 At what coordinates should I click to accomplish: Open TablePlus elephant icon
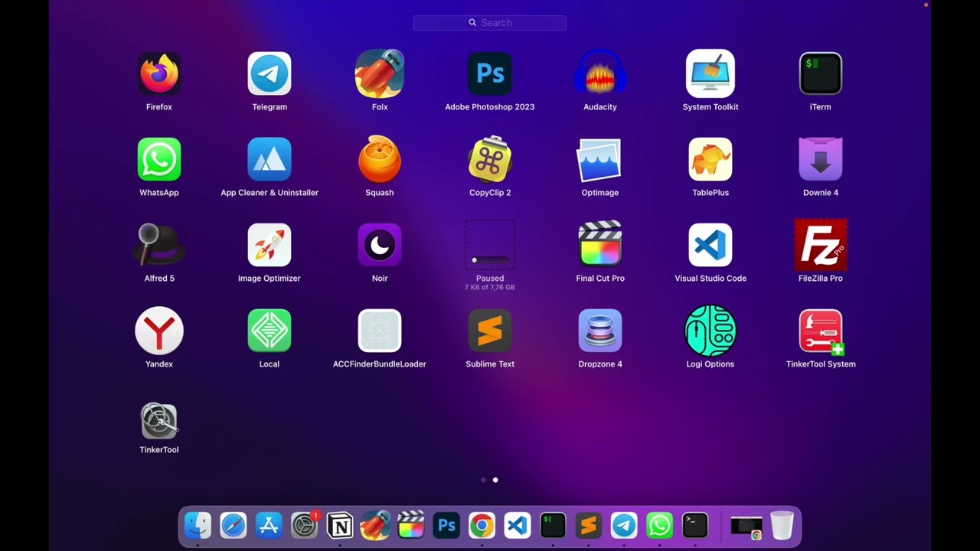coord(710,160)
